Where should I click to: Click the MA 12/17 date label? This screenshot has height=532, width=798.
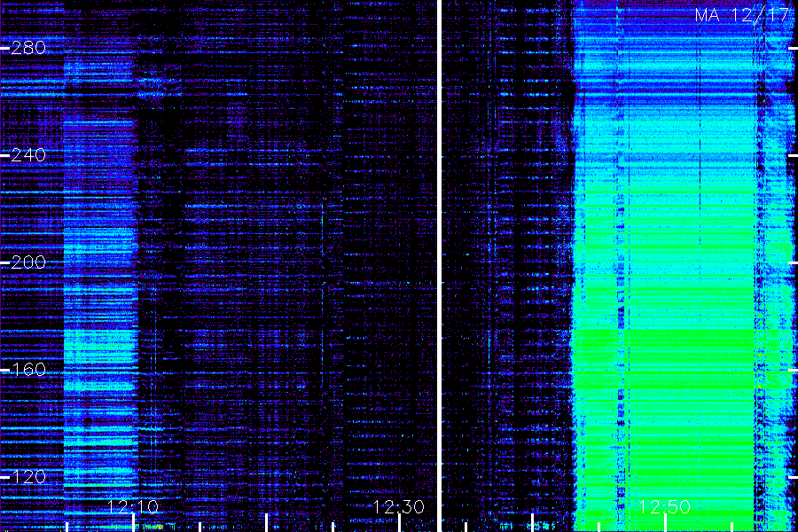tap(741, 15)
